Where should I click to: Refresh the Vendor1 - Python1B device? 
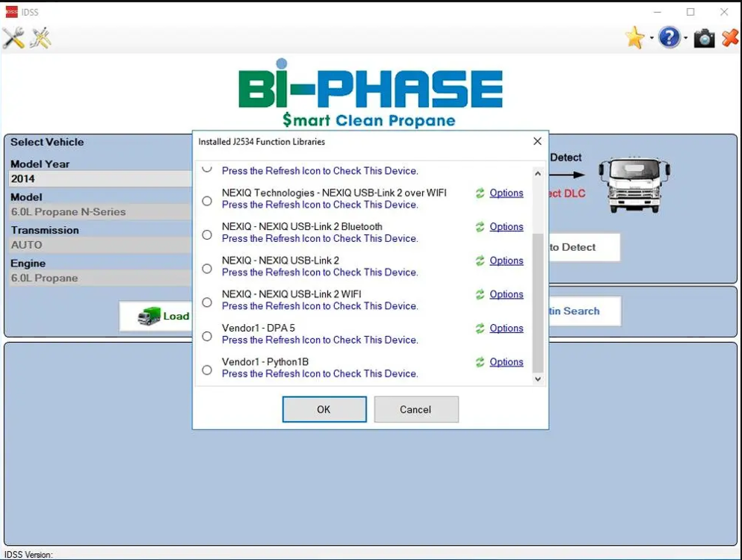click(480, 362)
